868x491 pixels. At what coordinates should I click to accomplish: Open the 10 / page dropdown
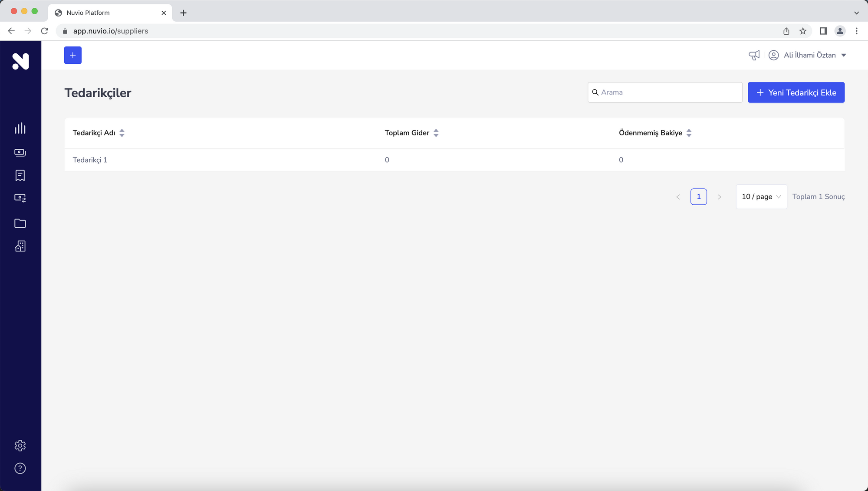(x=761, y=196)
